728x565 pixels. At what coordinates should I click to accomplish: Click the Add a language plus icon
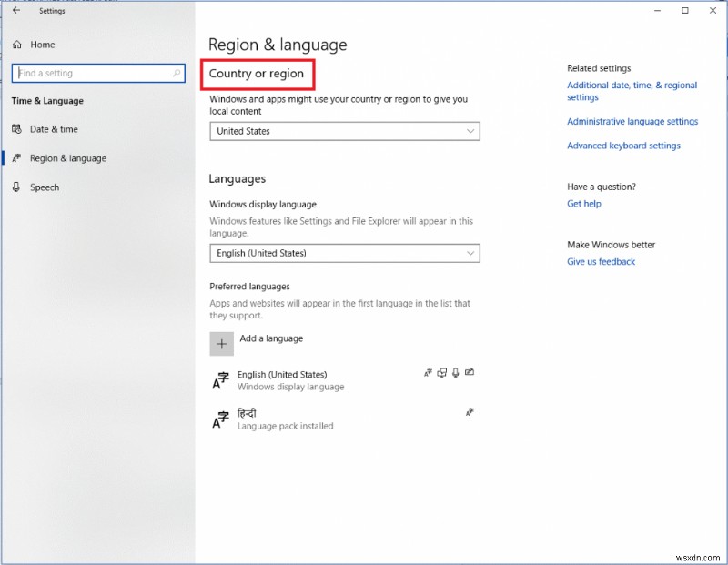(x=221, y=343)
